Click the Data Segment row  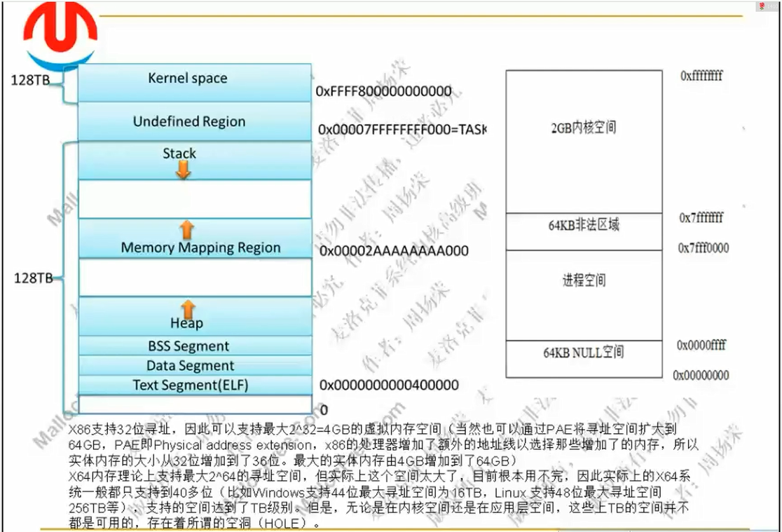195,365
